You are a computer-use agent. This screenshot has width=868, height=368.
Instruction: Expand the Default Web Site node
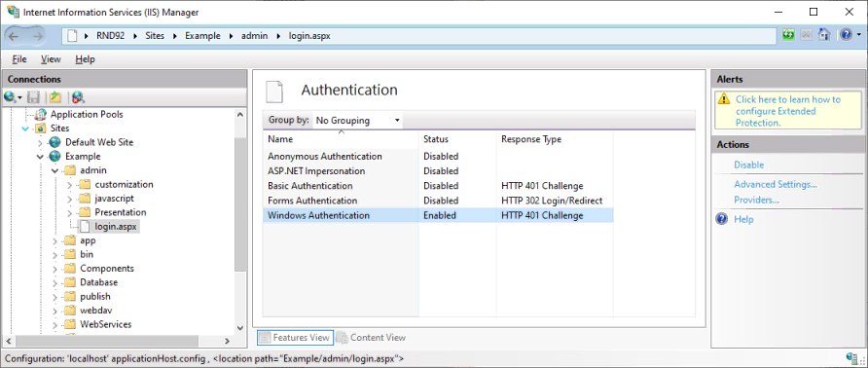pyautogui.click(x=40, y=143)
